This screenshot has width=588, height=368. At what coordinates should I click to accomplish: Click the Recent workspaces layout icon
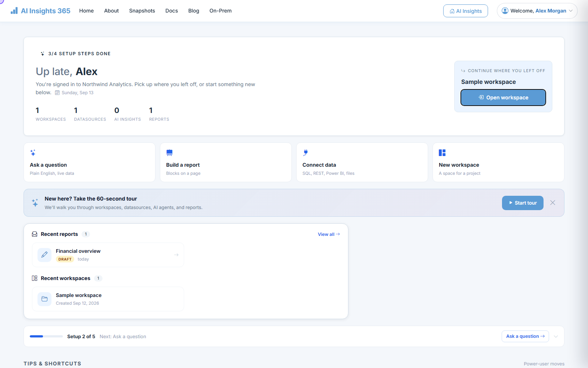(35, 278)
